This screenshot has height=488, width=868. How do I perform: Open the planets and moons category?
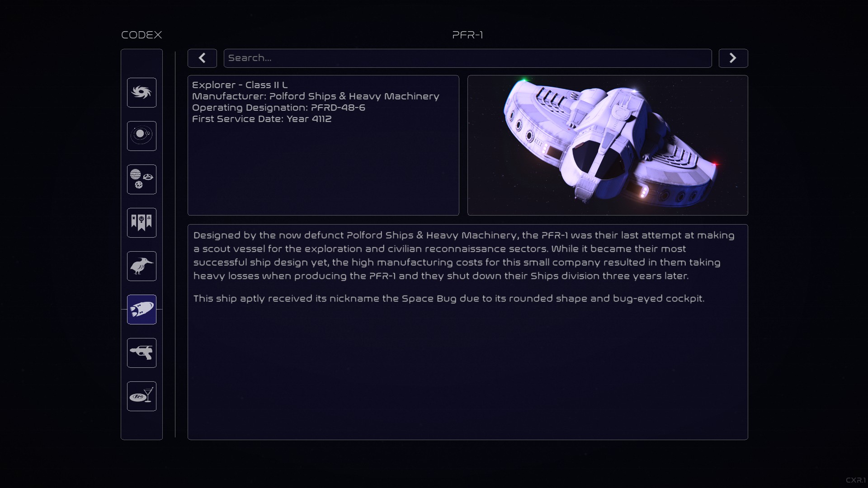pos(142,179)
